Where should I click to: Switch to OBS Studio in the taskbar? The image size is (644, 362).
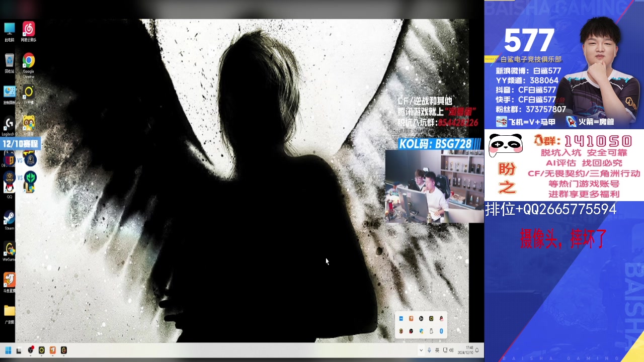pos(31,350)
